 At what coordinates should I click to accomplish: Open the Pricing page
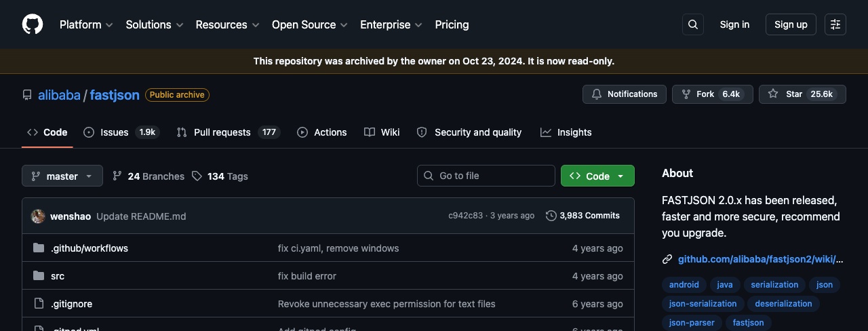click(452, 24)
